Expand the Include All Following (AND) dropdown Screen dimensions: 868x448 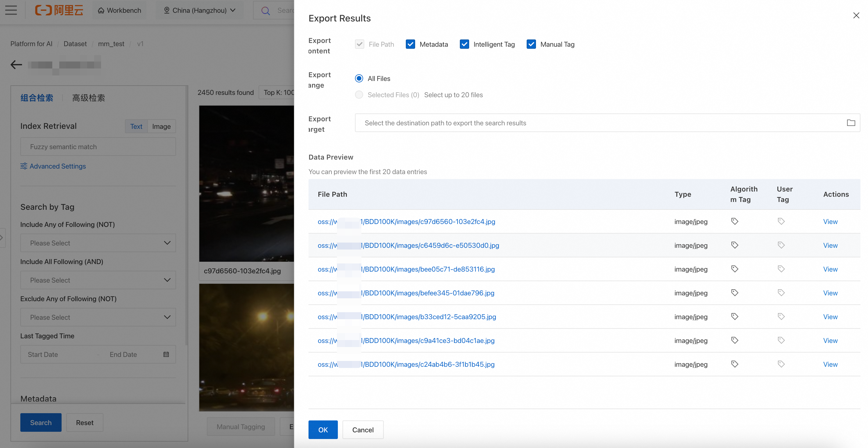(98, 280)
